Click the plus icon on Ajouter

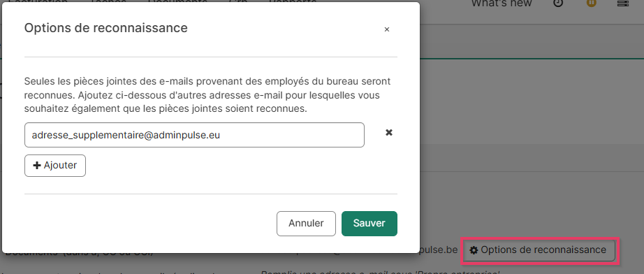pyautogui.click(x=37, y=166)
